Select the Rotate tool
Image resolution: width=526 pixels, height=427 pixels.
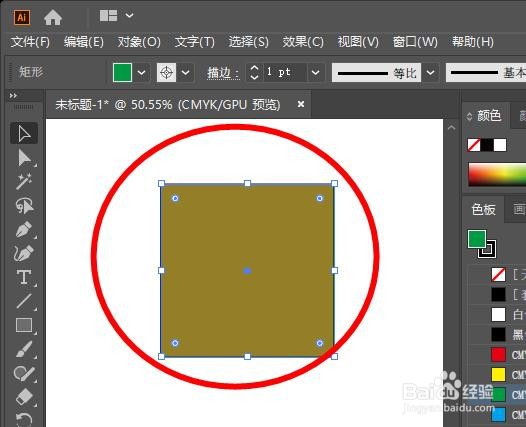coord(24,419)
